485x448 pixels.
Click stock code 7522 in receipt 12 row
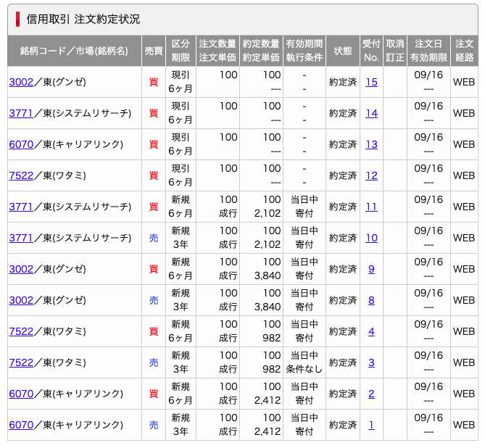coord(21,175)
